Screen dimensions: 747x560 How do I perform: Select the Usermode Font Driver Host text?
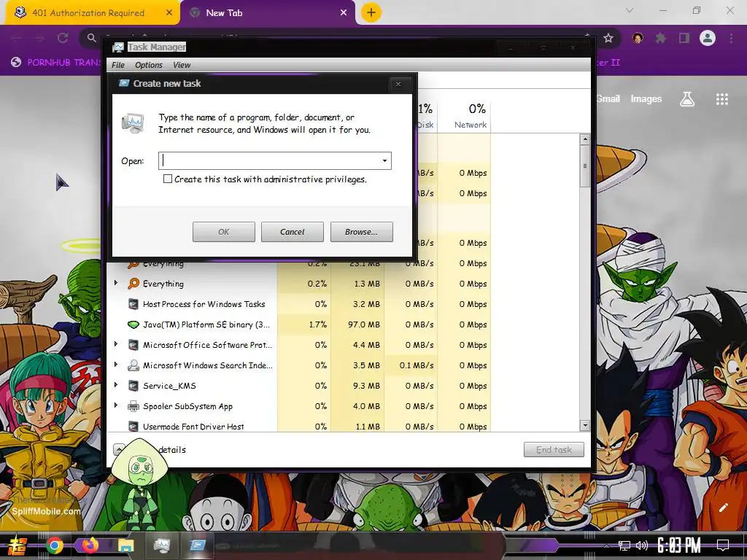point(193,426)
